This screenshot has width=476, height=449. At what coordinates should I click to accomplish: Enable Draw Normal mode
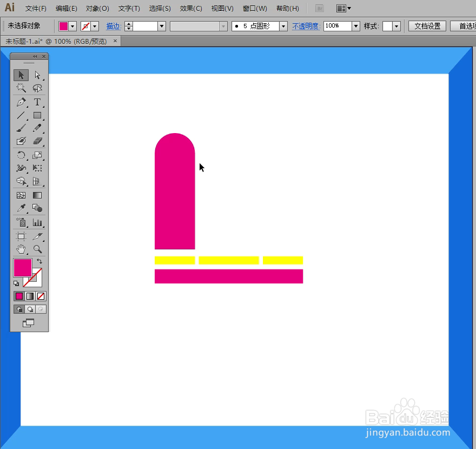pyautogui.click(x=19, y=309)
